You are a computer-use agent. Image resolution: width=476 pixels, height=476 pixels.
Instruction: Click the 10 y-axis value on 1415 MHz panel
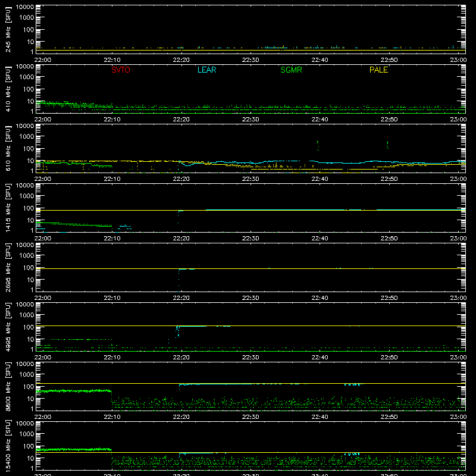(30, 220)
